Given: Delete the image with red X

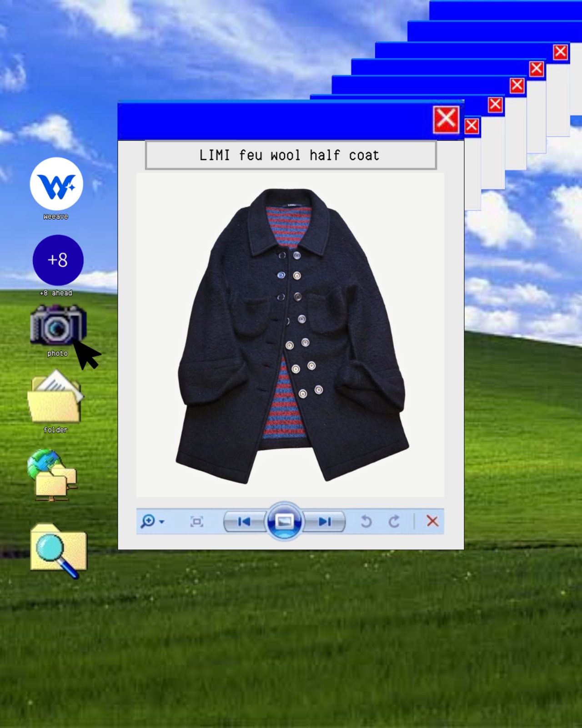Looking at the screenshot, I should click(x=432, y=521).
